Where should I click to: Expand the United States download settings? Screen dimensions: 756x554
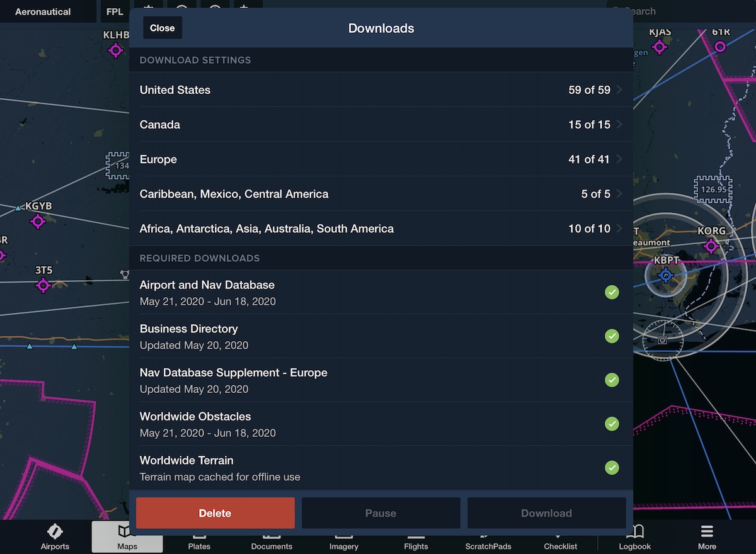pyautogui.click(x=381, y=90)
